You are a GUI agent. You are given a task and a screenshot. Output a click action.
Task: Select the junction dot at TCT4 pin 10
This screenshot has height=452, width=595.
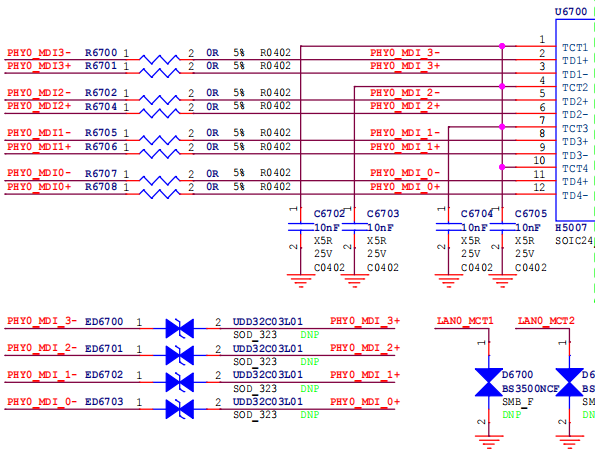pos(502,167)
